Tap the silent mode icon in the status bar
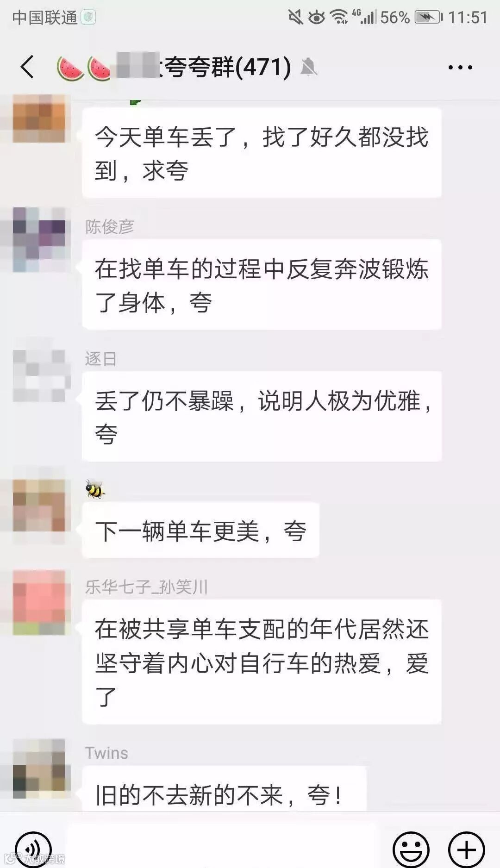Screen dimensions: 500x868 295,17
